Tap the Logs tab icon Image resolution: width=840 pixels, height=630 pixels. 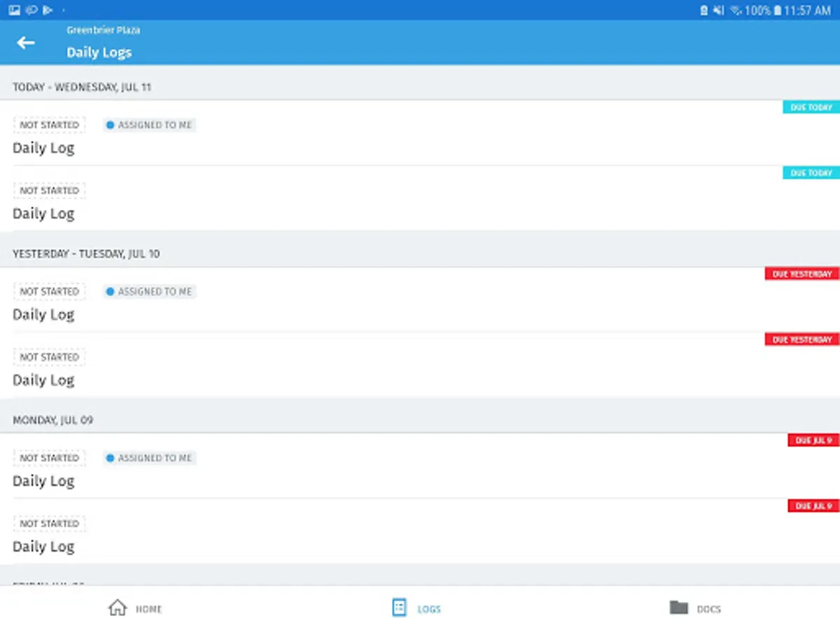click(399, 608)
